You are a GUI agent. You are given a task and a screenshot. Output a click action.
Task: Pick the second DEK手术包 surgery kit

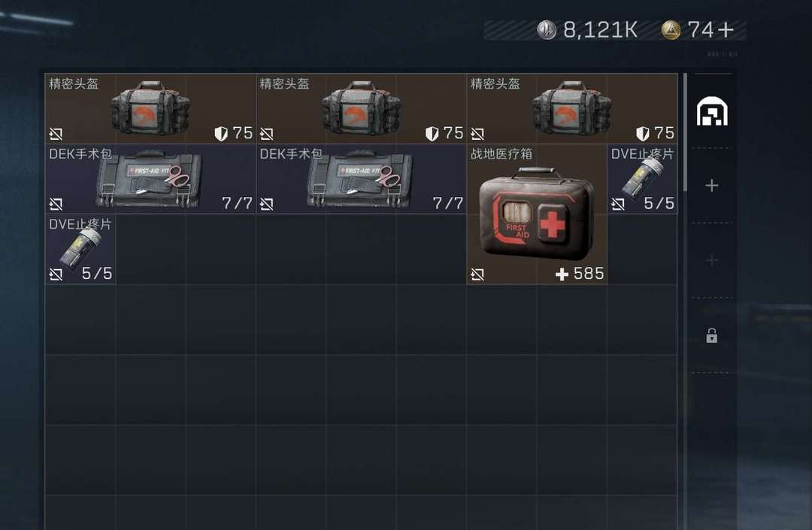tap(361, 179)
